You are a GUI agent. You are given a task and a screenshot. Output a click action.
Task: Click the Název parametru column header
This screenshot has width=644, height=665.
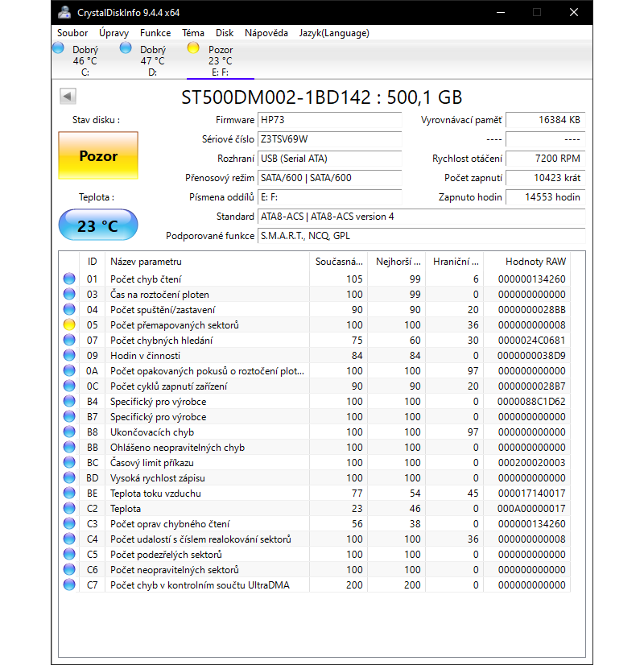208,262
